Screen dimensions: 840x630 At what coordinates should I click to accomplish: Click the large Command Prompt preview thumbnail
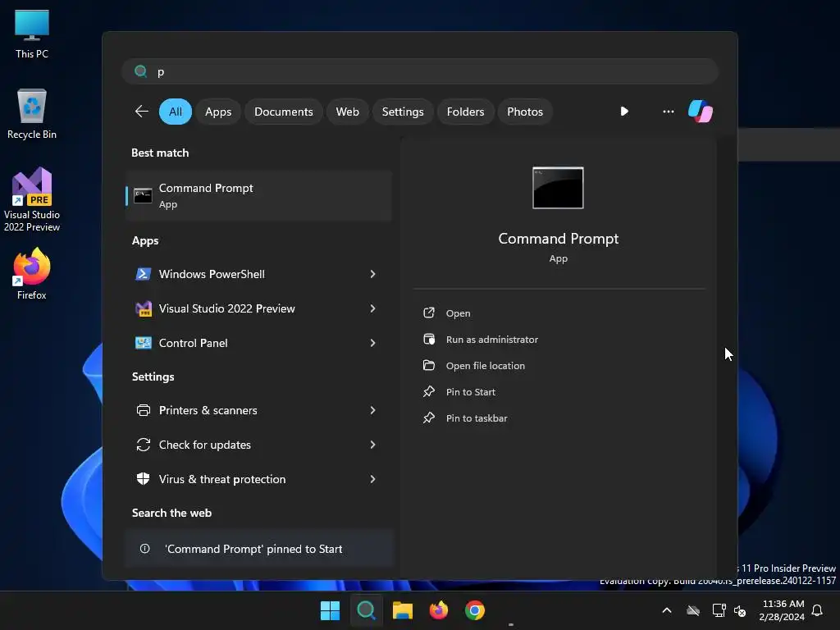[558, 188]
